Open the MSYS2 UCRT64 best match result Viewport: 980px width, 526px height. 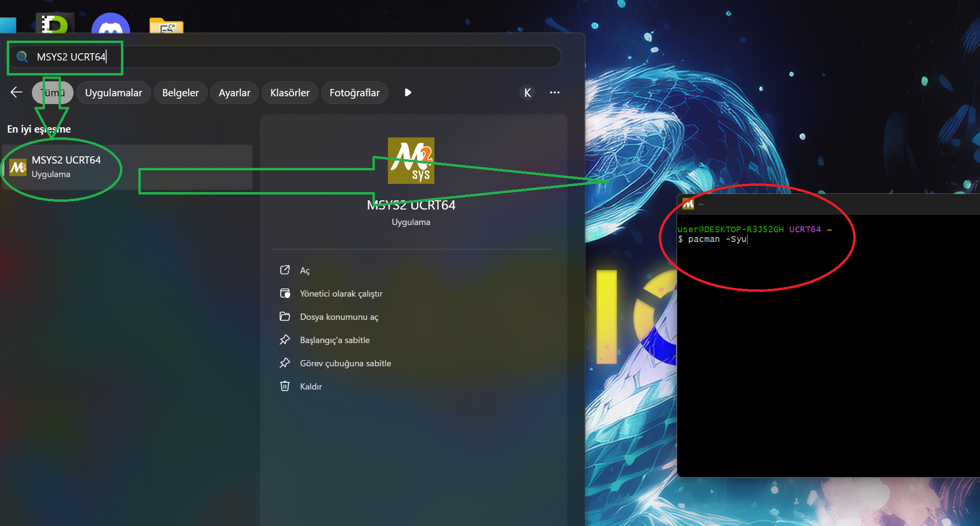click(x=127, y=167)
